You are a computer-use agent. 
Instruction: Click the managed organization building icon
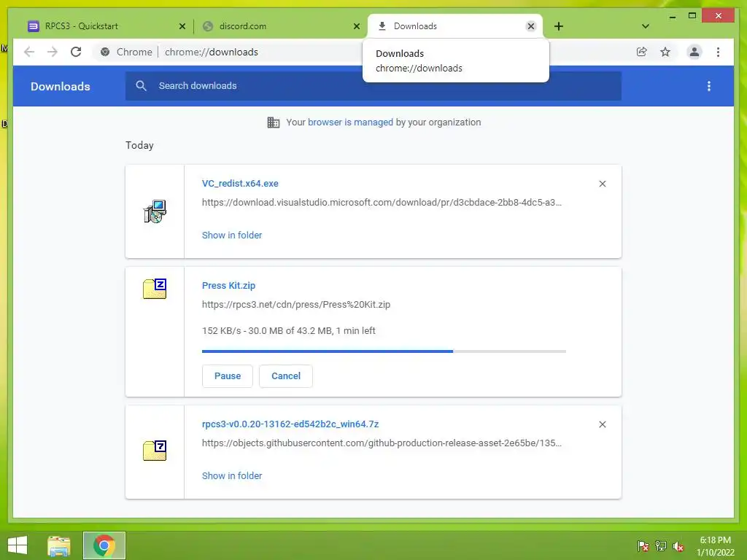coord(274,122)
